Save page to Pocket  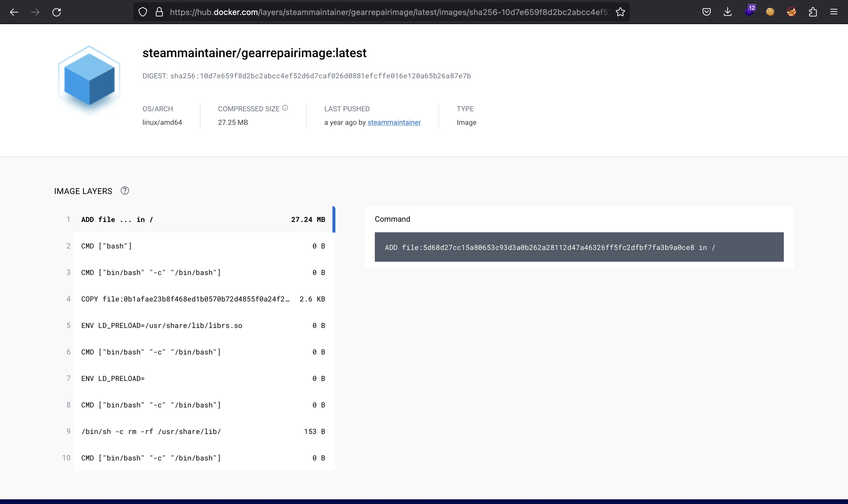pyautogui.click(x=707, y=12)
